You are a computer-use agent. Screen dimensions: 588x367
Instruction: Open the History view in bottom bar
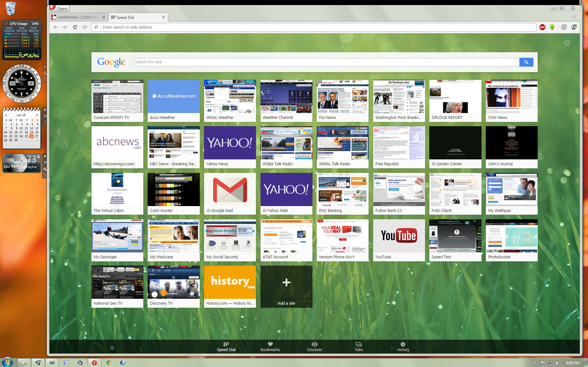coord(403,346)
